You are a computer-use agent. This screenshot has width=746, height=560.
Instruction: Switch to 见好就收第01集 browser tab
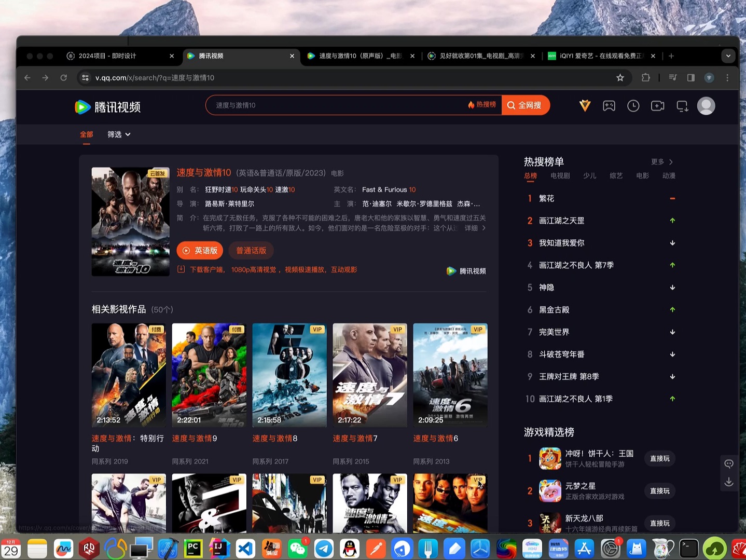481,56
